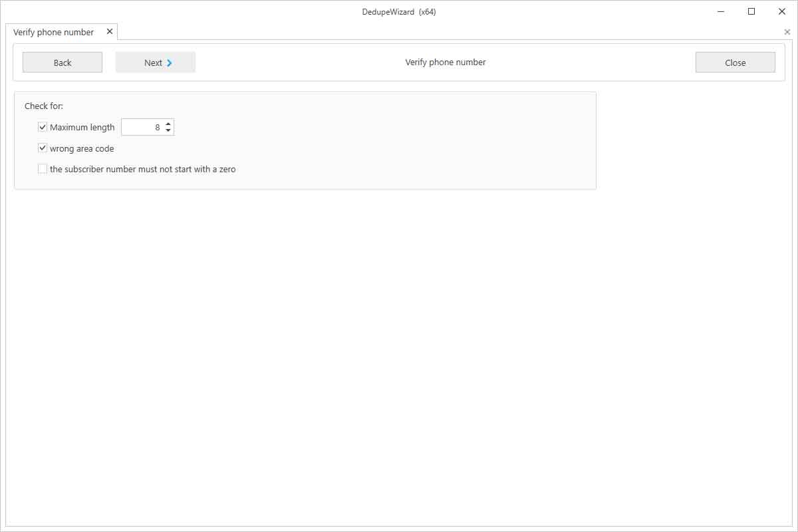798x532 pixels.
Task: Enable subscriber number must not start with zero
Action: coord(43,169)
